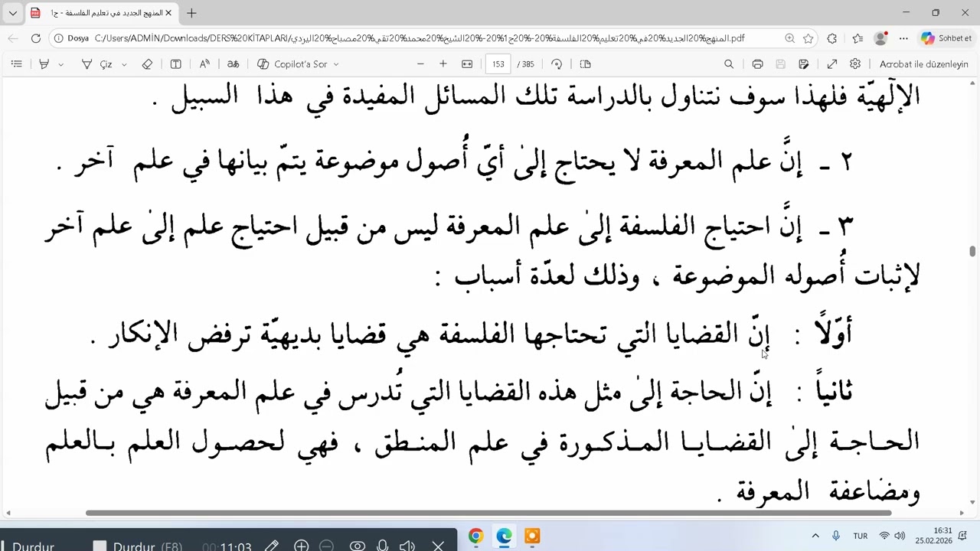980x551 pixels.
Task: Open the PDF viewer settings gear
Action: point(855,64)
